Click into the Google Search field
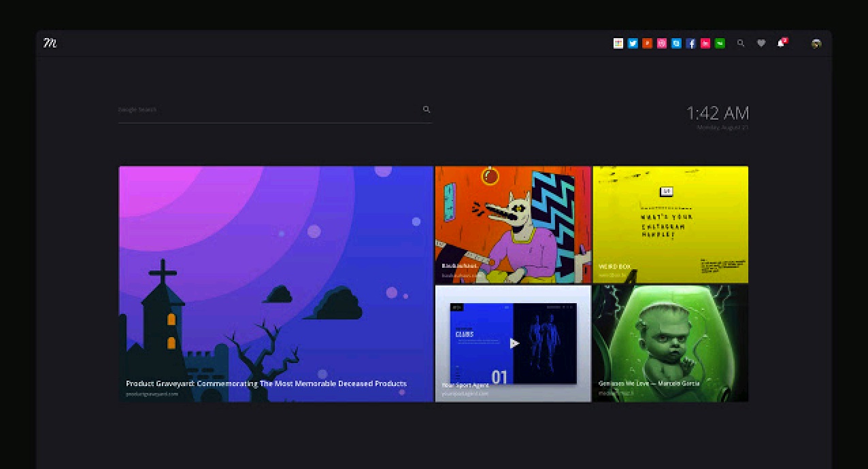The image size is (868, 469). click(x=265, y=109)
